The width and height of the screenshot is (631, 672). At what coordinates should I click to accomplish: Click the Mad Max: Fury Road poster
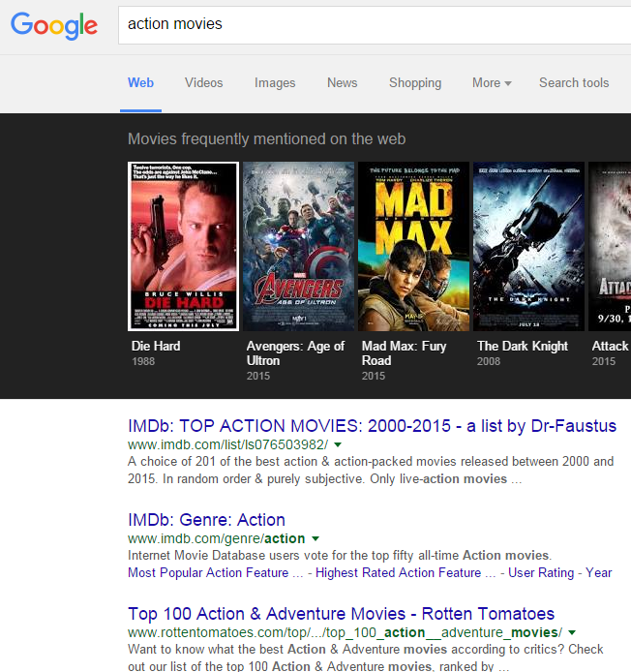click(414, 246)
